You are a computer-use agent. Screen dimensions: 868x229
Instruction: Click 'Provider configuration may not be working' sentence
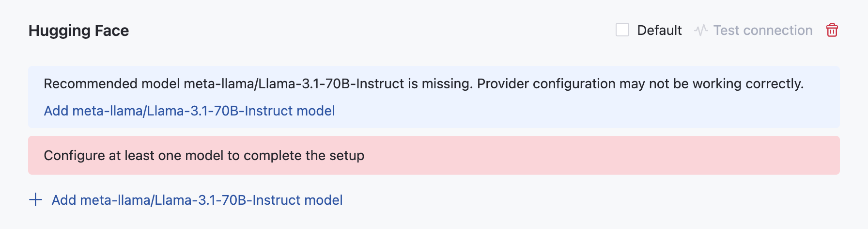(640, 83)
